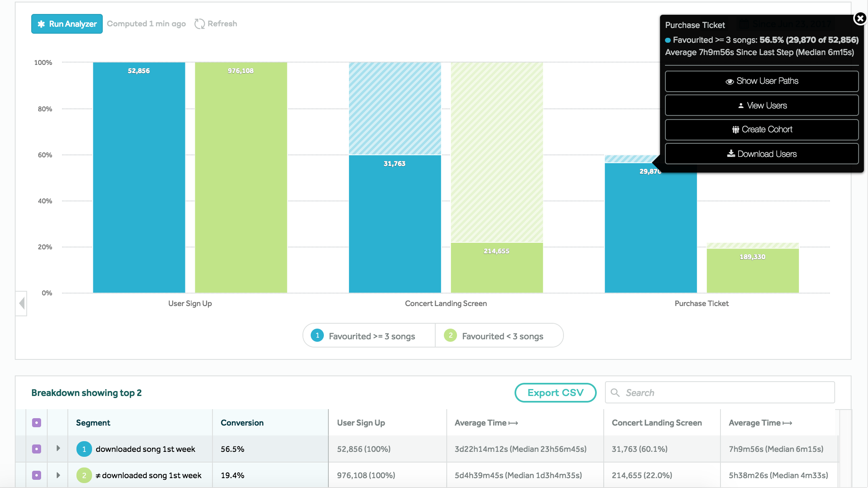Toggle checkbox for ≠ downloaded song 1st week
The image size is (868, 488).
click(37, 475)
